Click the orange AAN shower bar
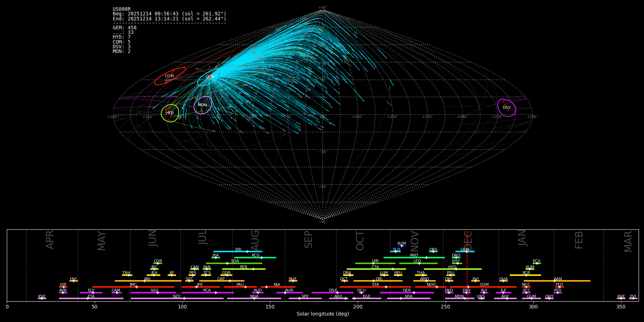 pos(557,281)
